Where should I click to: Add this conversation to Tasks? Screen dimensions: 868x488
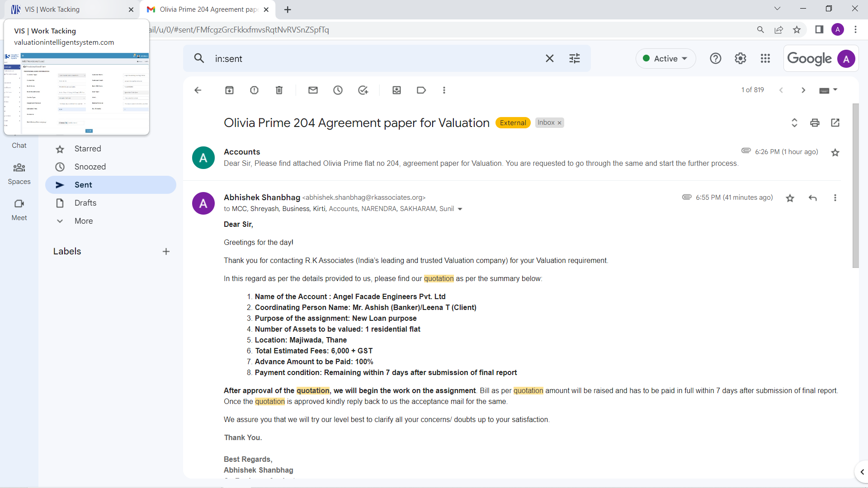pyautogui.click(x=363, y=90)
